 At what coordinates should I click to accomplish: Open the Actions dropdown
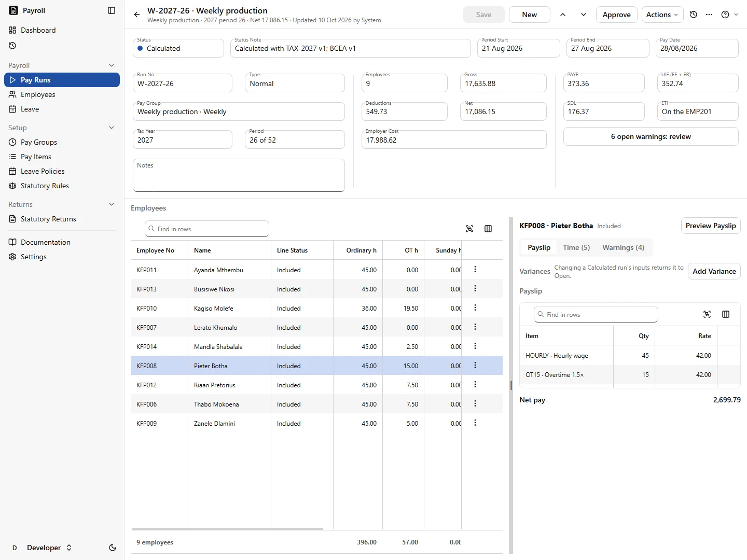pyautogui.click(x=662, y=15)
